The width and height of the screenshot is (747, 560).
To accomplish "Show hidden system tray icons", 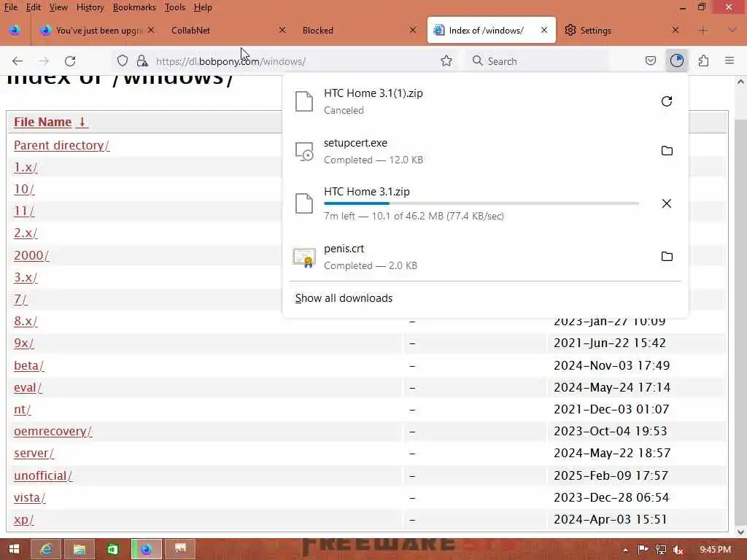I will 625,550.
